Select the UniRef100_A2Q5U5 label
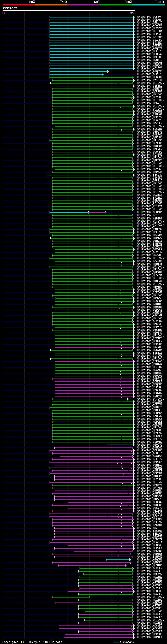 point(150,212)
